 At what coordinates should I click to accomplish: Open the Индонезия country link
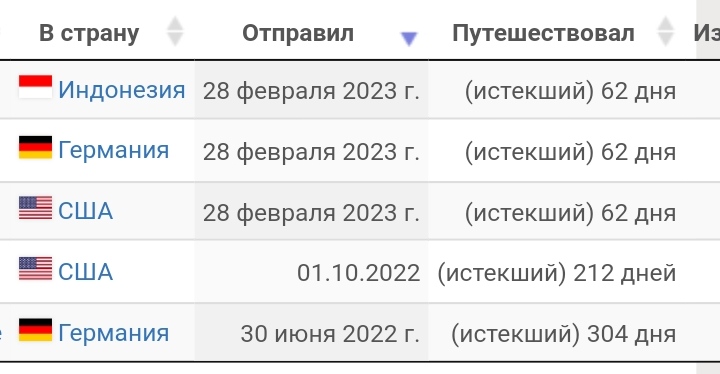coord(122,90)
